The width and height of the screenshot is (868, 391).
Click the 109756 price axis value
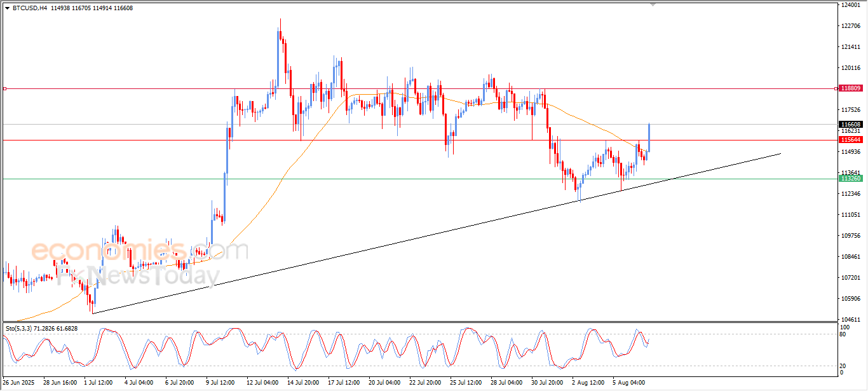[x=851, y=236]
